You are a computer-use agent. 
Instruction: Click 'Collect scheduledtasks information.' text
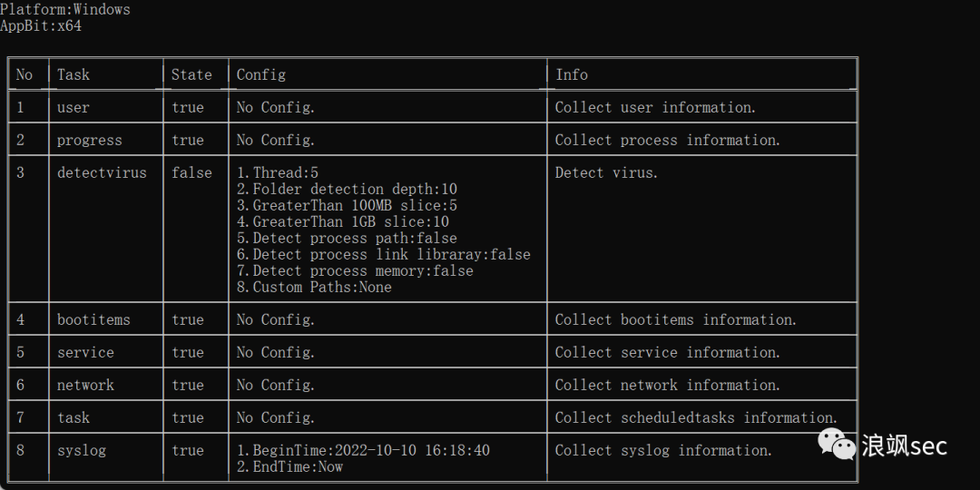click(696, 417)
